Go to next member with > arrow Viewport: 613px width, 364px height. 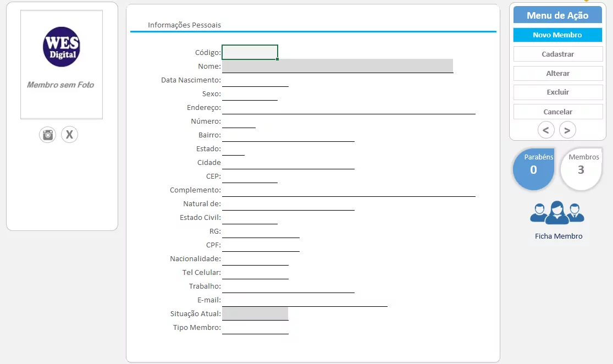567,130
